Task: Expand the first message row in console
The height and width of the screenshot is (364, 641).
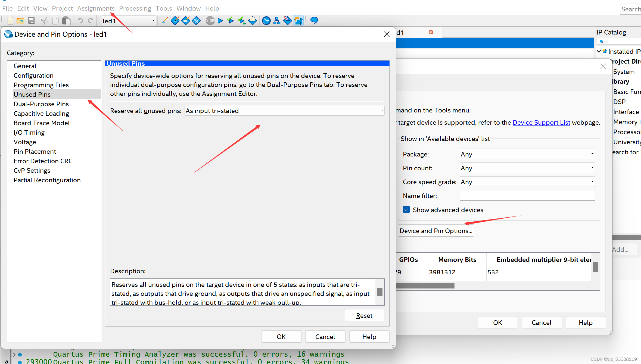Action: point(14,354)
